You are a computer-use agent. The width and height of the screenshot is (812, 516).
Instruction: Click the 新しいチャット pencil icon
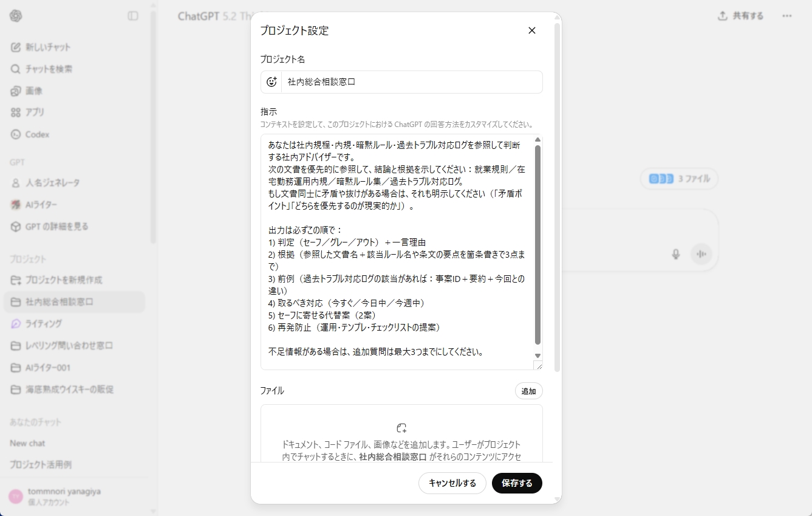[x=16, y=47]
